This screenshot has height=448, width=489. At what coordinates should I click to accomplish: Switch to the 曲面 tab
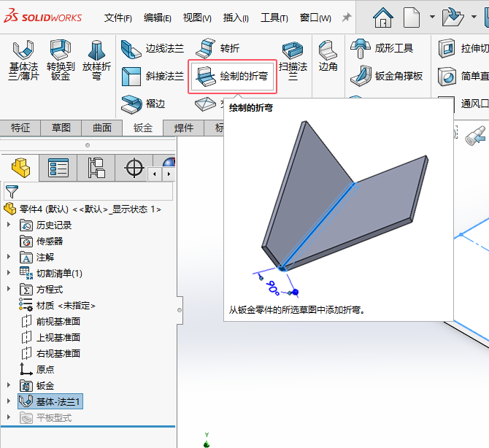pos(102,128)
